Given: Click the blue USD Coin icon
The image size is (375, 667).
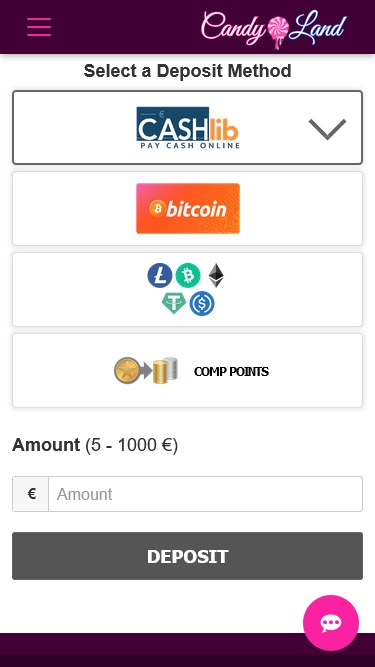Looking at the screenshot, I should pyautogui.click(x=202, y=303).
